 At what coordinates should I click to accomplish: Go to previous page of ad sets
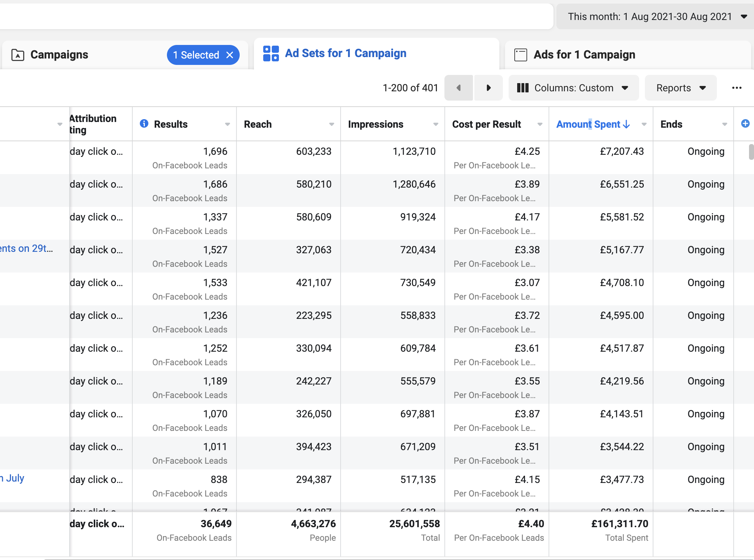tap(459, 88)
